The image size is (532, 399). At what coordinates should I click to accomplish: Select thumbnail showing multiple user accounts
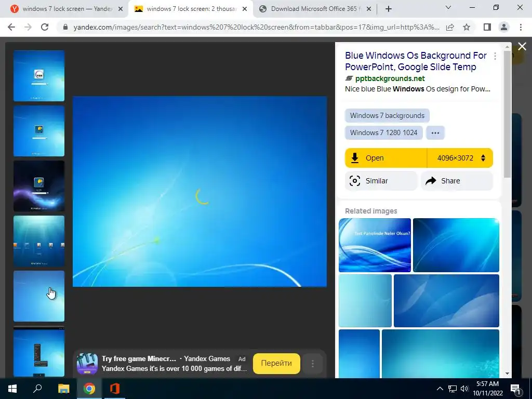(39, 241)
